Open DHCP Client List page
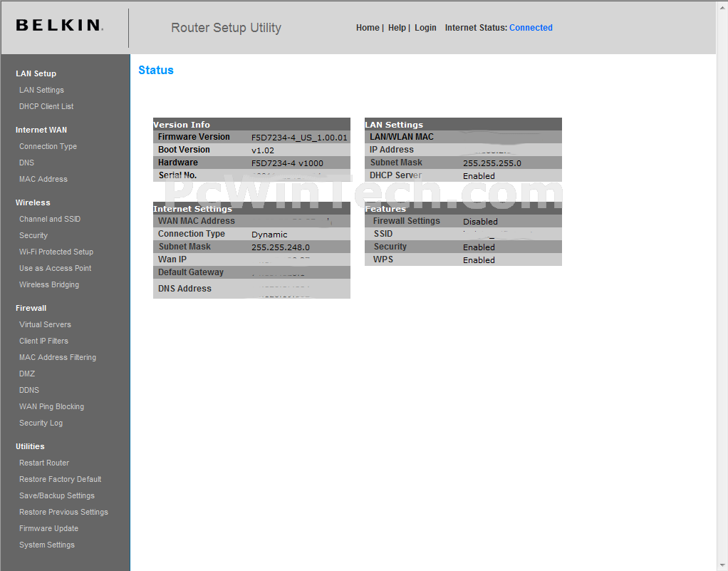The image size is (728, 571). [x=46, y=106]
